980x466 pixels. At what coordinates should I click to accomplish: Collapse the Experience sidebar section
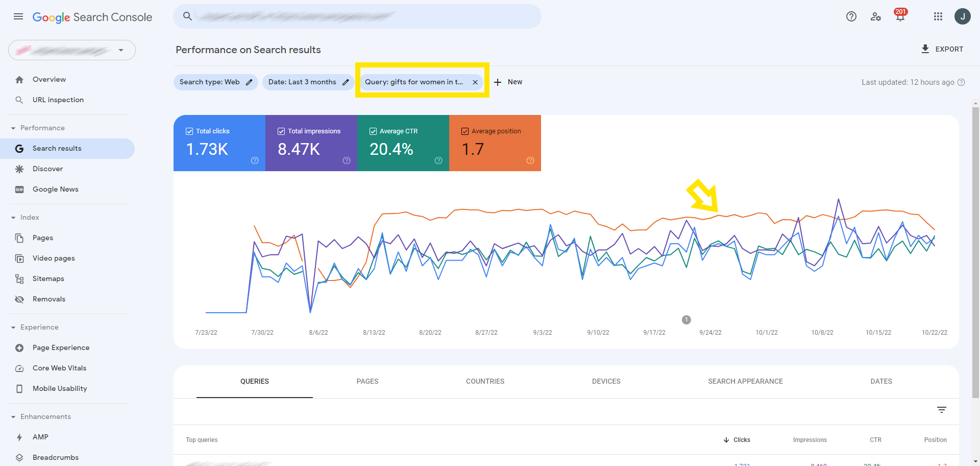(x=13, y=328)
